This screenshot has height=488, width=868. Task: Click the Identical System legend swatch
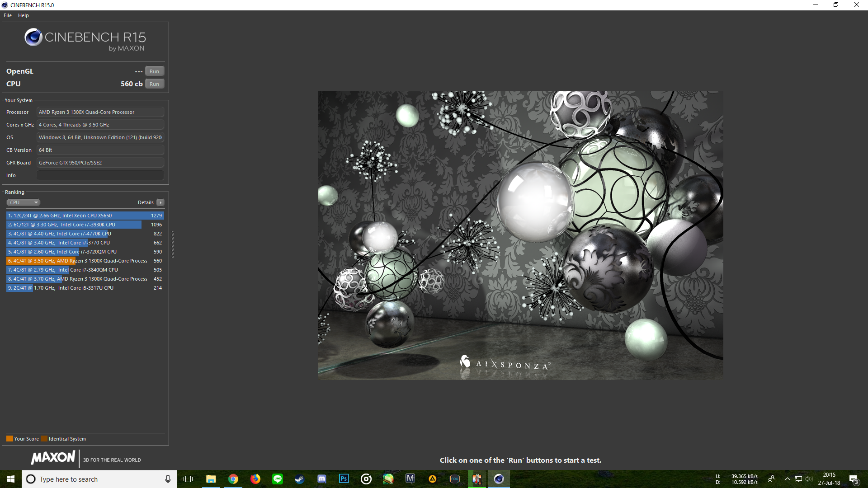click(44, 439)
